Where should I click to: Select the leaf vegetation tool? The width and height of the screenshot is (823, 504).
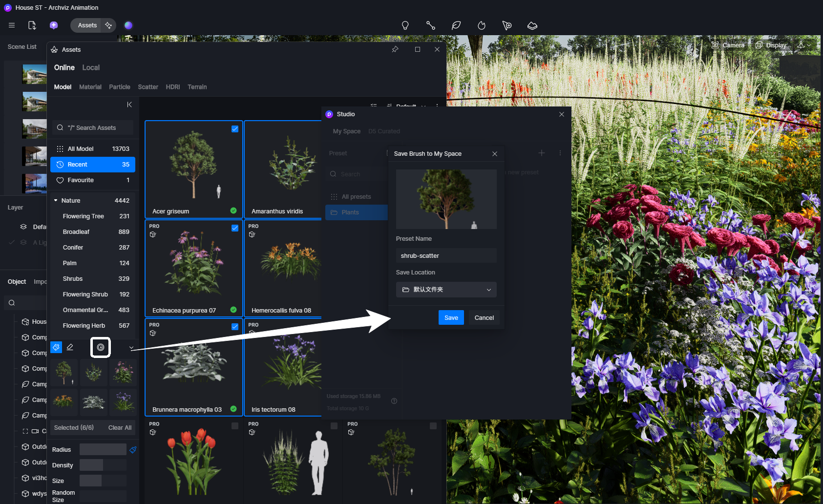pyautogui.click(x=456, y=25)
